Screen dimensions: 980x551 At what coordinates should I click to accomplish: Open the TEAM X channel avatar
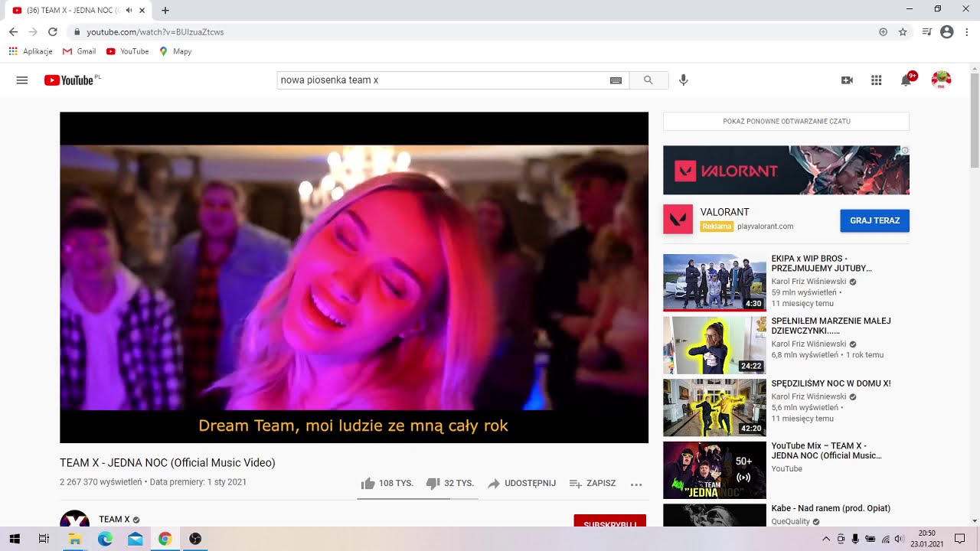74,519
